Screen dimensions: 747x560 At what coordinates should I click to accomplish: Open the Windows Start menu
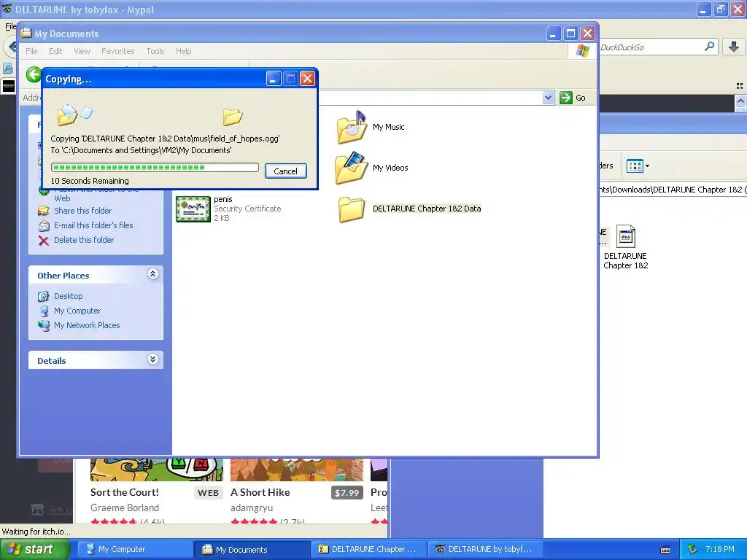click(34, 549)
